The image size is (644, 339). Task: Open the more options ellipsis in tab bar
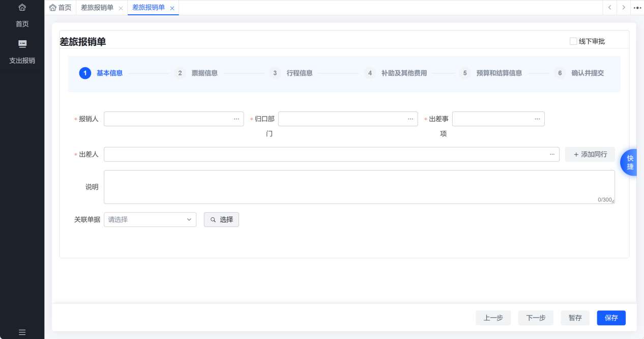(x=637, y=8)
